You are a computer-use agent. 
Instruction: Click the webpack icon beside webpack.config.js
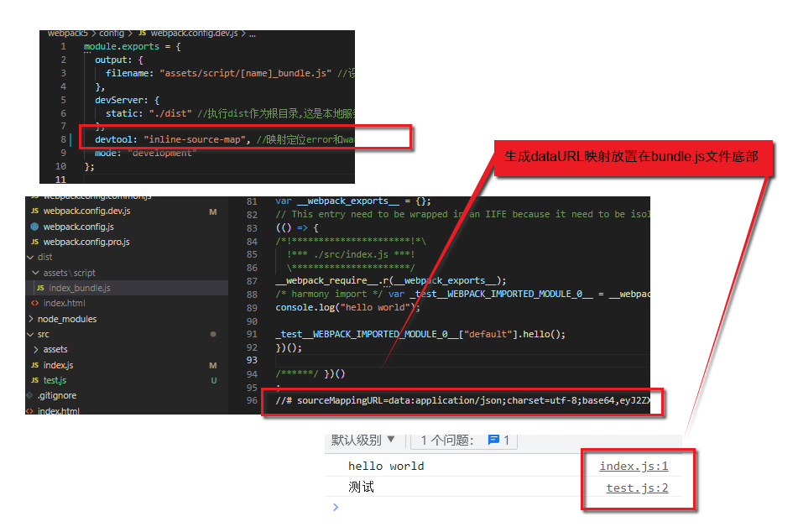[x=34, y=227]
